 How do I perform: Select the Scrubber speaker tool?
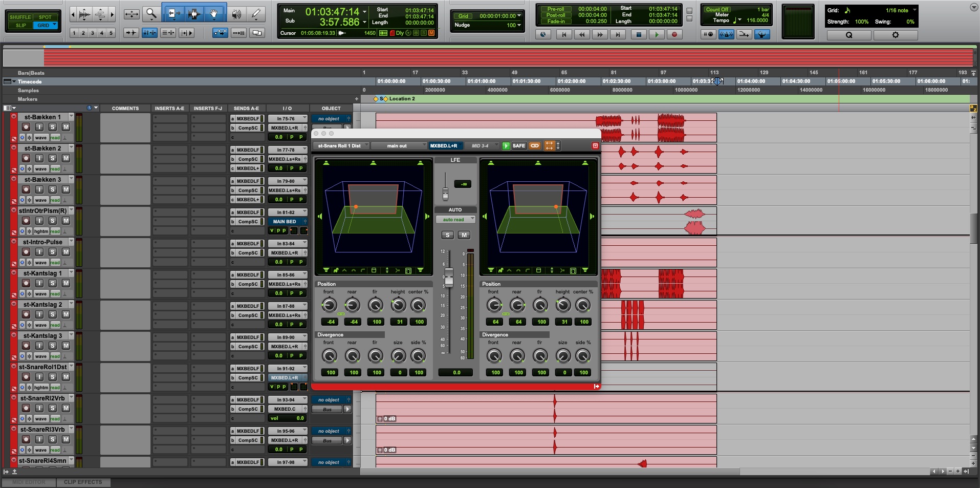pos(236,14)
